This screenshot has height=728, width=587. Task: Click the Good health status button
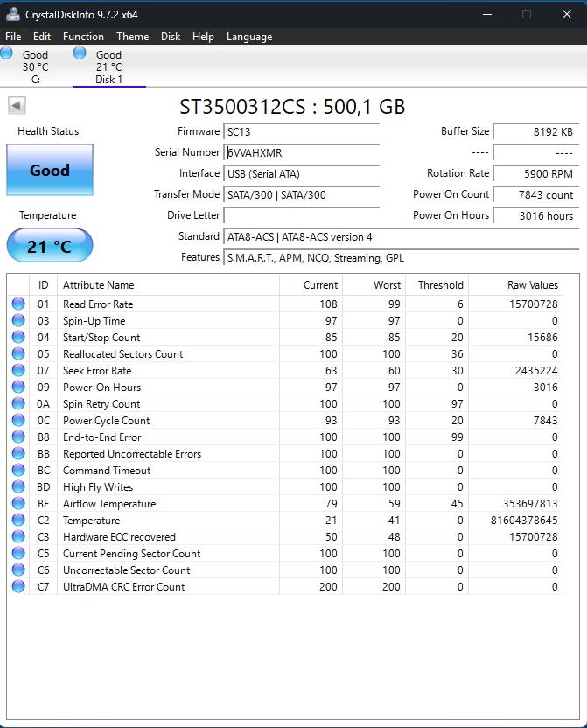pos(50,170)
